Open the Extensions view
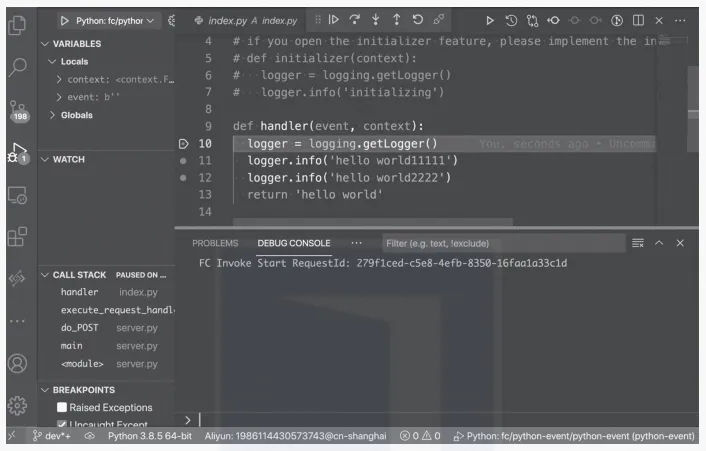 [x=18, y=237]
